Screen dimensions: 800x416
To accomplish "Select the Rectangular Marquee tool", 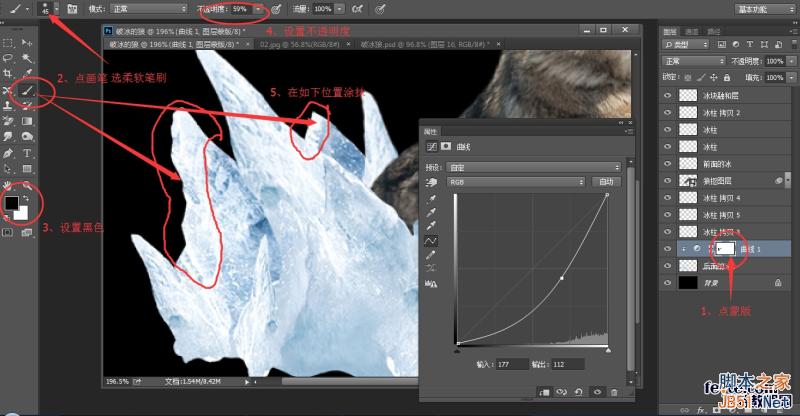I will 8,43.
